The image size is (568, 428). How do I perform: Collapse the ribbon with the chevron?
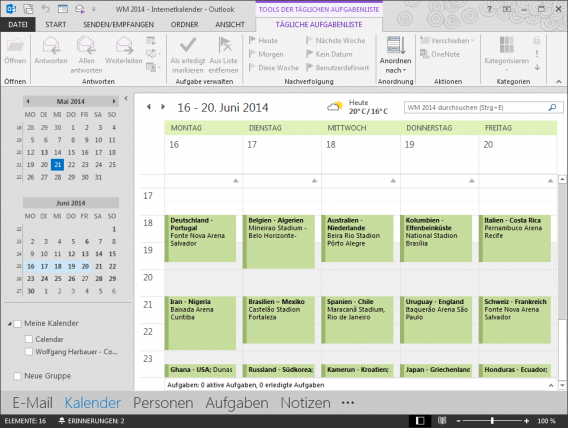click(x=559, y=81)
